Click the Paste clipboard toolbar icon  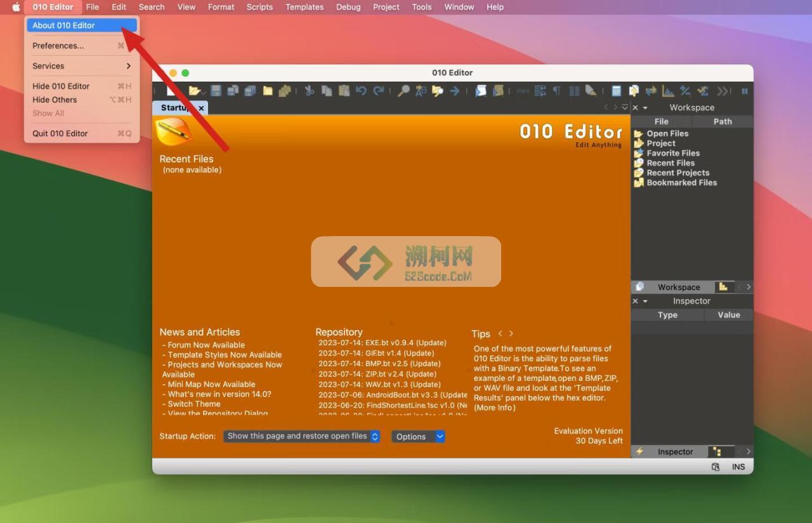tap(344, 91)
